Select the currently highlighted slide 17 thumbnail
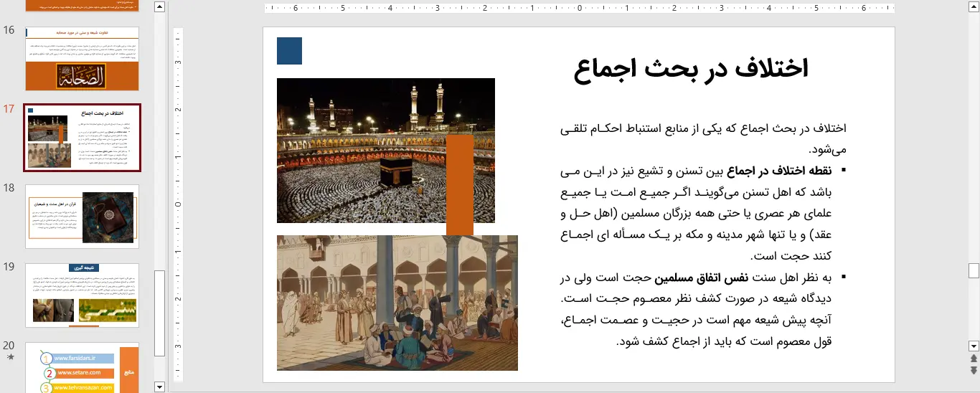The width and height of the screenshot is (980, 393). pyautogui.click(x=82, y=138)
